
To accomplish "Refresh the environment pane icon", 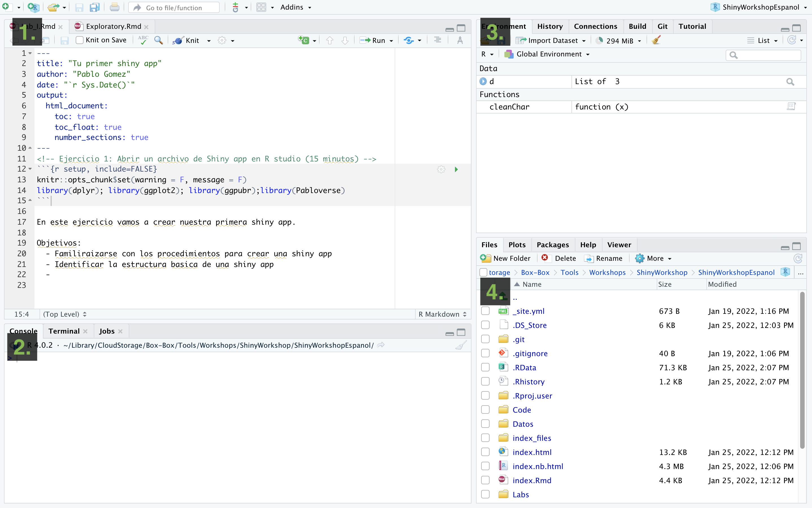I will click(x=792, y=40).
